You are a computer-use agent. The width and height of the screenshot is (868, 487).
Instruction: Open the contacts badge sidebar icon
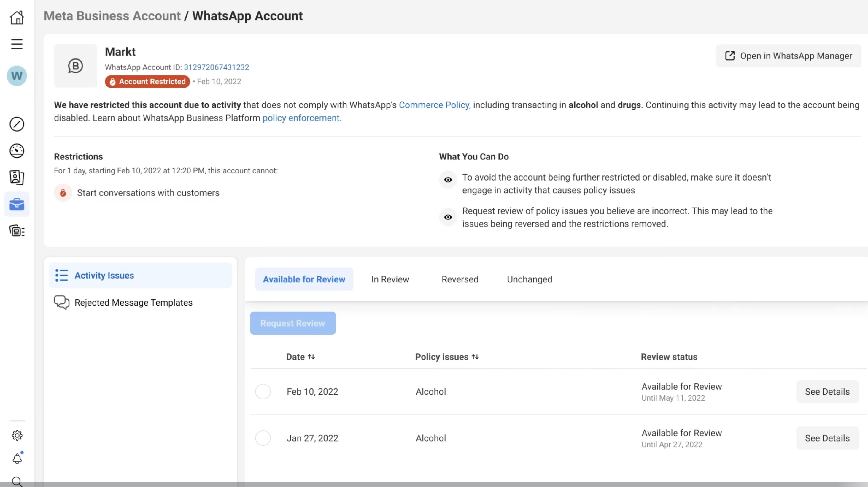click(x=17, y=177)
